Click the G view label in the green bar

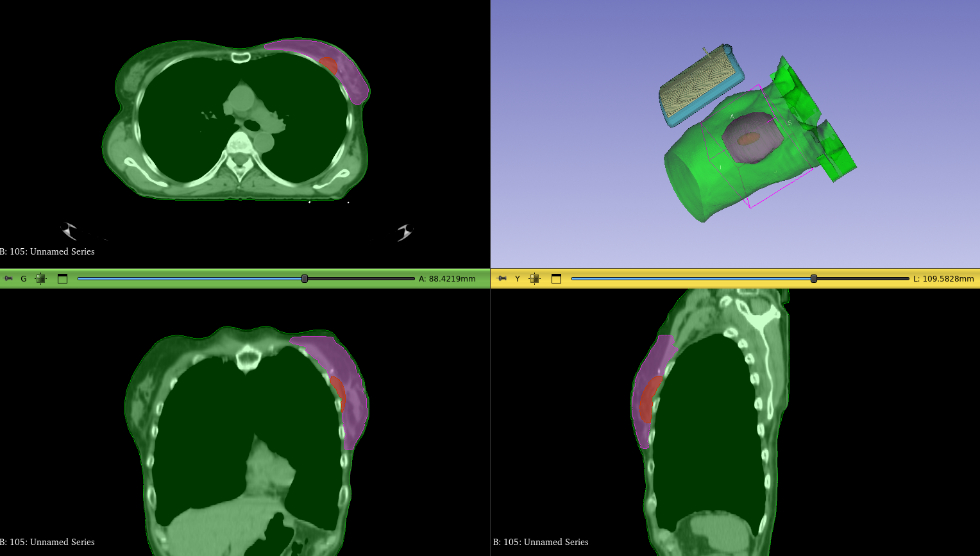(24, 279)
